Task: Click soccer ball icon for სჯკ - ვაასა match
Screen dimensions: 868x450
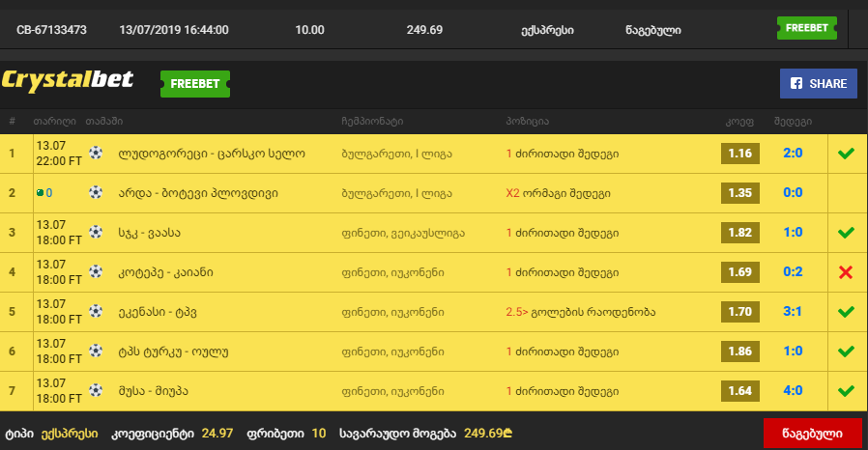Action: point(96,232)
